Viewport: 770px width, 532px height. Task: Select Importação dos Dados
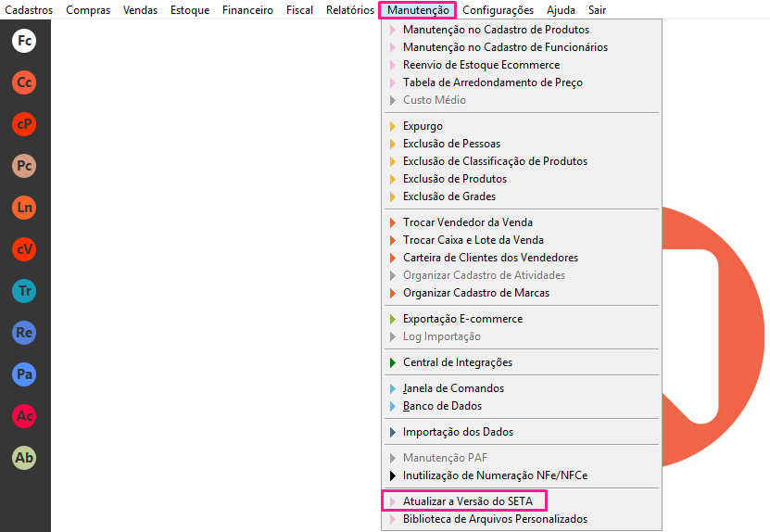coord(522,432)
